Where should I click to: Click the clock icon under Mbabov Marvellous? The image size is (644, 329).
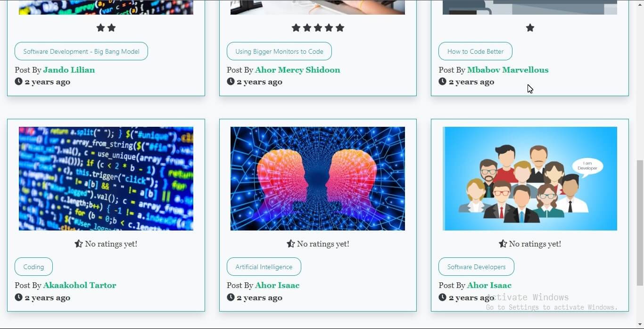click(442, 82)
